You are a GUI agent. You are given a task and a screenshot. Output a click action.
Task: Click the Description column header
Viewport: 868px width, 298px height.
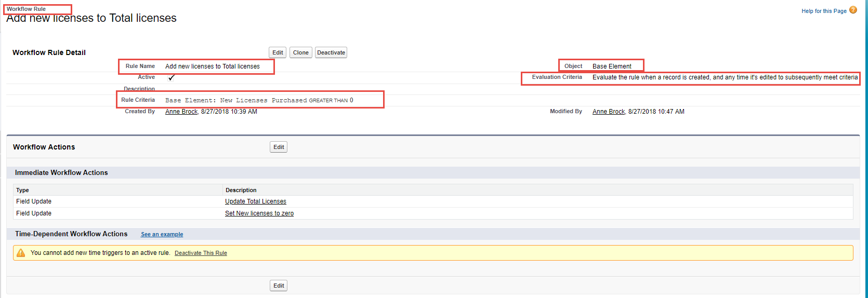pyautogui.click(x=241, y=190)
